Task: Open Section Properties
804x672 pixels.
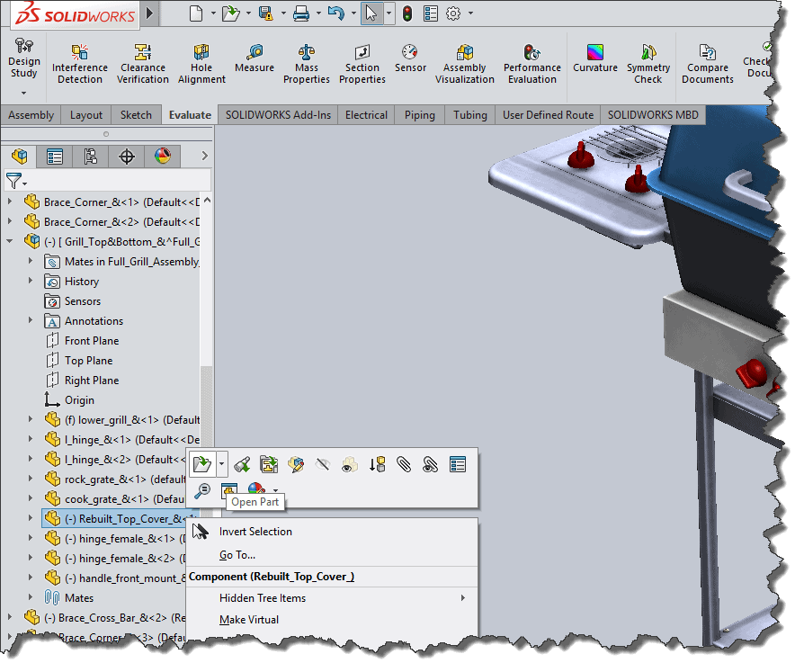Action: point(362,64)
